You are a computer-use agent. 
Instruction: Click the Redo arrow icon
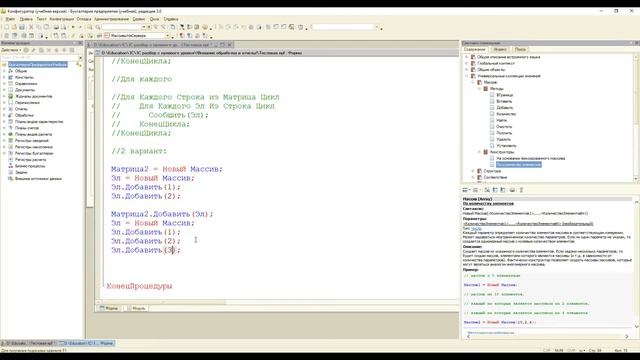(80, 27)
